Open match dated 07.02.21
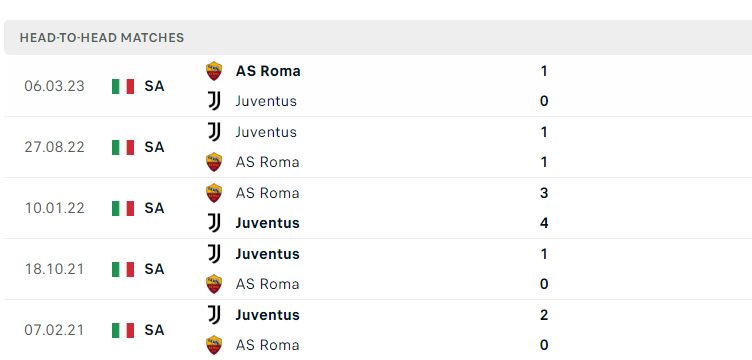Screen dimensions: 752x360 [378, 330]
